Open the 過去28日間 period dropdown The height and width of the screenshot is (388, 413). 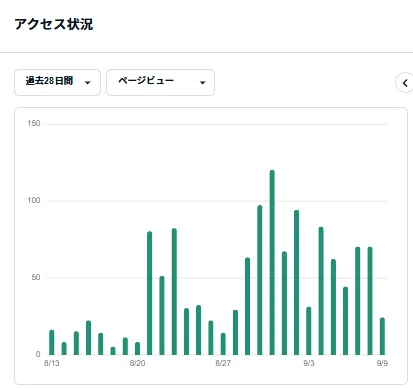tap(57, 82)
